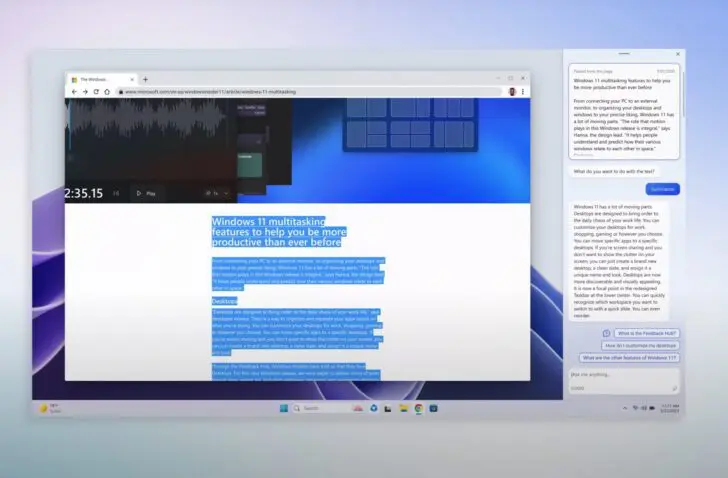The height and width of the screenshot is (478, 728).
Task: Close the Copilot side panel
Action: click(x=678, y=54)
